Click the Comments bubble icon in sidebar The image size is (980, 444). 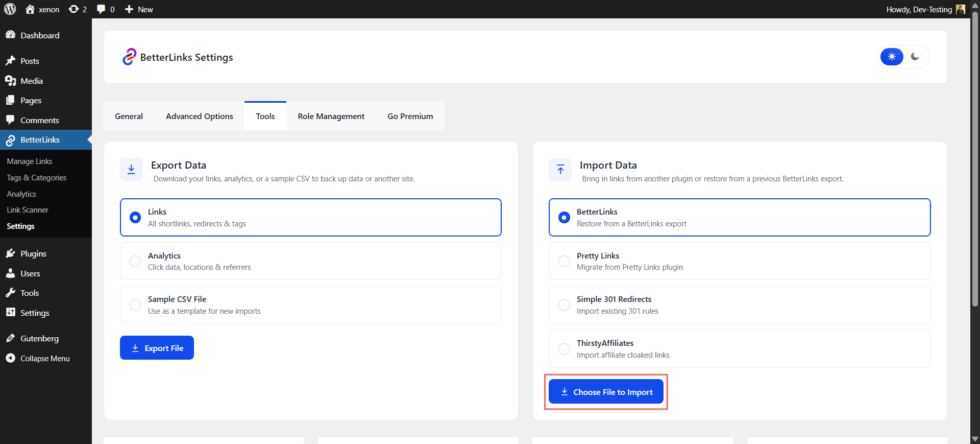[10, 120]
